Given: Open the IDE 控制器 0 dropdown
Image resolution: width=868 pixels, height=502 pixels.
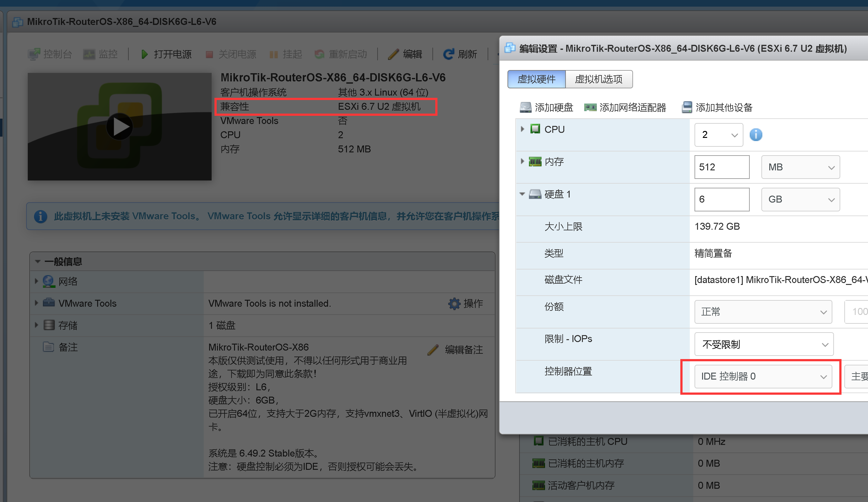Looking at the screenshot, I should coord(763,377).
